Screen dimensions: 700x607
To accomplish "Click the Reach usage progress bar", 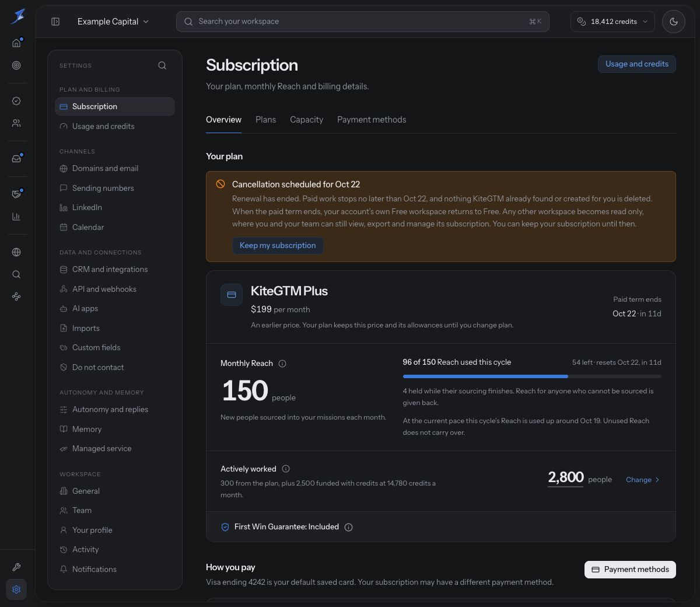I will click(x=532, y=376).
